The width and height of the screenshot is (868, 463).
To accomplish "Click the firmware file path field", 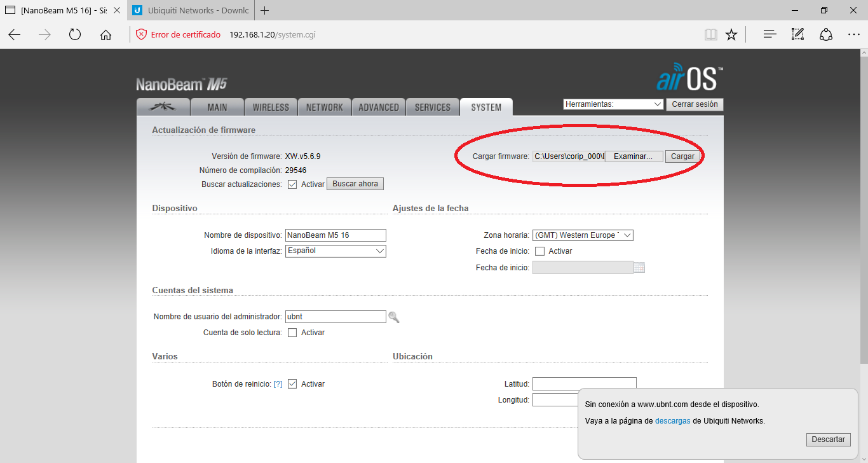I will (x=569, y=156).
